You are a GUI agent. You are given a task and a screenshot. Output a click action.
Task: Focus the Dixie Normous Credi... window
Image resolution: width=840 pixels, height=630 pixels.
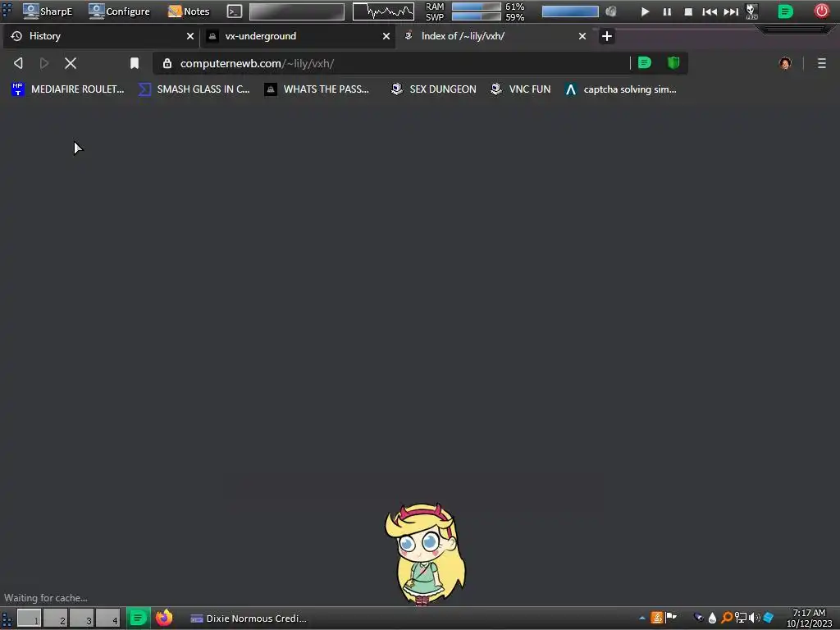coord(249,619)
